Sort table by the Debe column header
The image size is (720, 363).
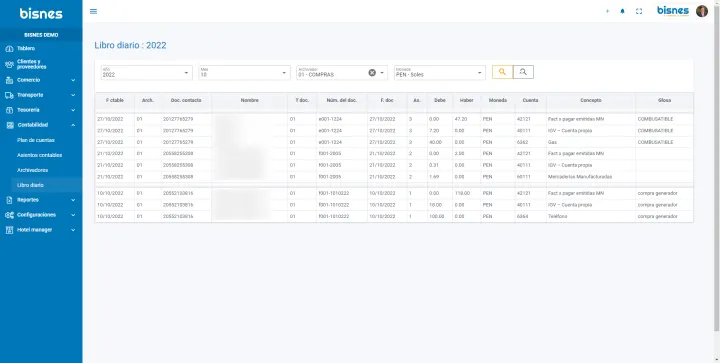(x=440, y=100)
